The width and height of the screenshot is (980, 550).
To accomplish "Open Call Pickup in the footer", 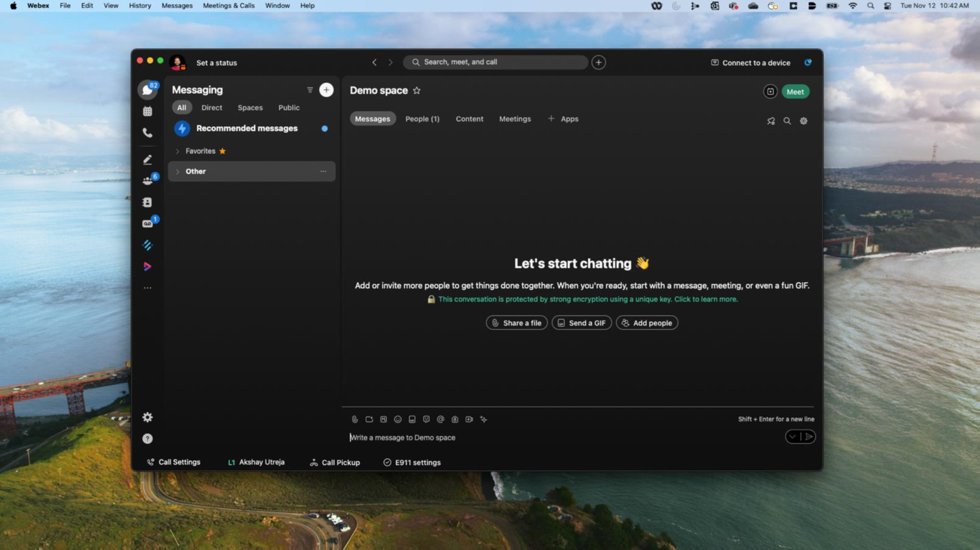I will [335, 462].
